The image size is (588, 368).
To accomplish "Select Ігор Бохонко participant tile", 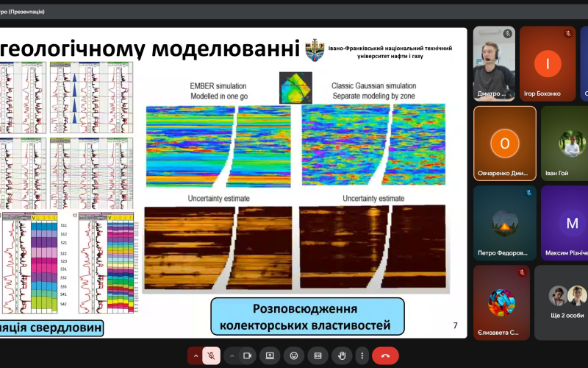I will [x=547, y=63].
